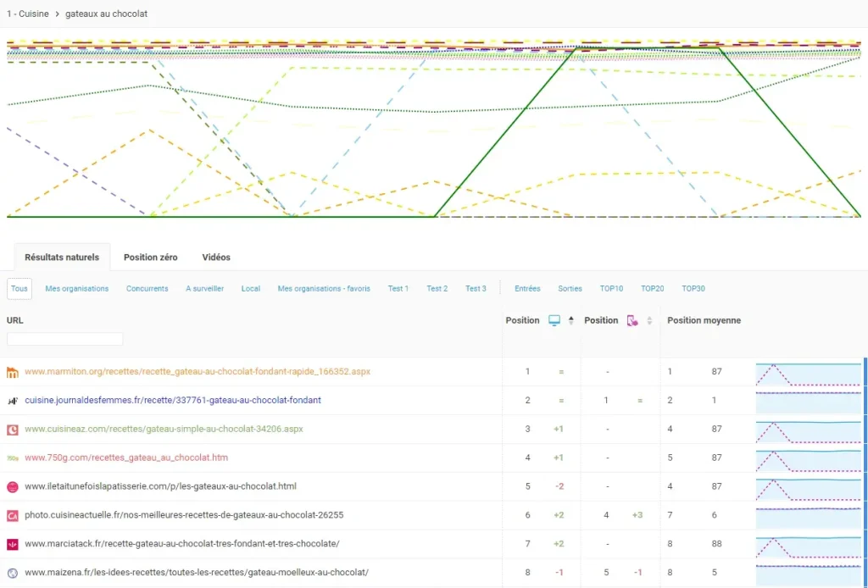The width and height of the screenshot is (868, 588).
Task: Click the desktop monitor icon in Position header
Action: pos(554,320)
